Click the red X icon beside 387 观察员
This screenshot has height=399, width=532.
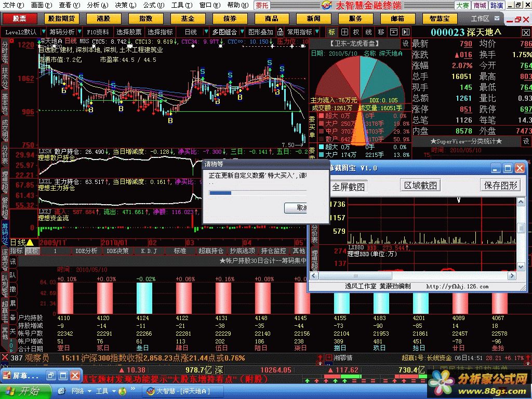pyautogui.click(x=5, y=357)
